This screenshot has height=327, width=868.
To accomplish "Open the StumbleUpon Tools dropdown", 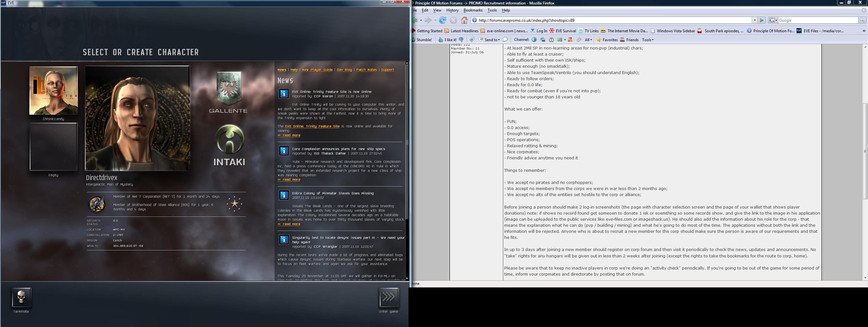I will [647, 40].
